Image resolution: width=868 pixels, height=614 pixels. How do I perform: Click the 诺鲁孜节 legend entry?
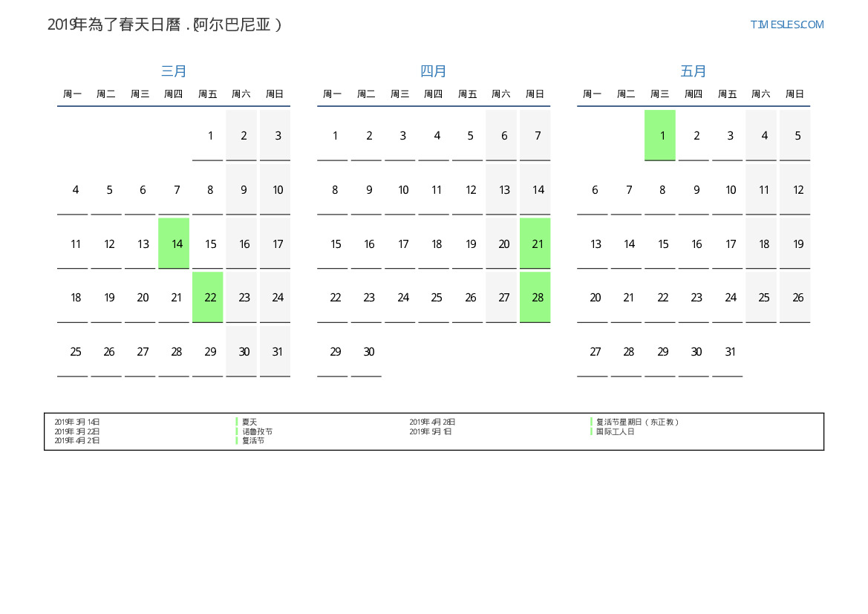click(x=257, y=431)
